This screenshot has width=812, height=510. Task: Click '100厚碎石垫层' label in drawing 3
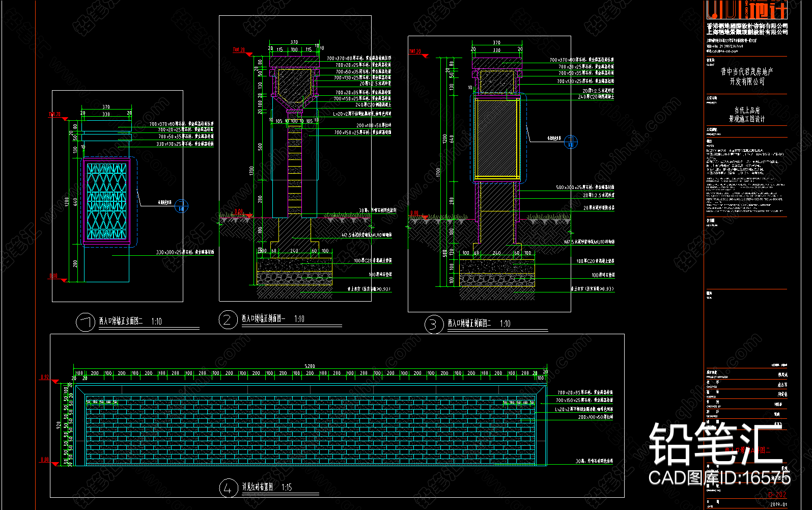coord(603,275)
